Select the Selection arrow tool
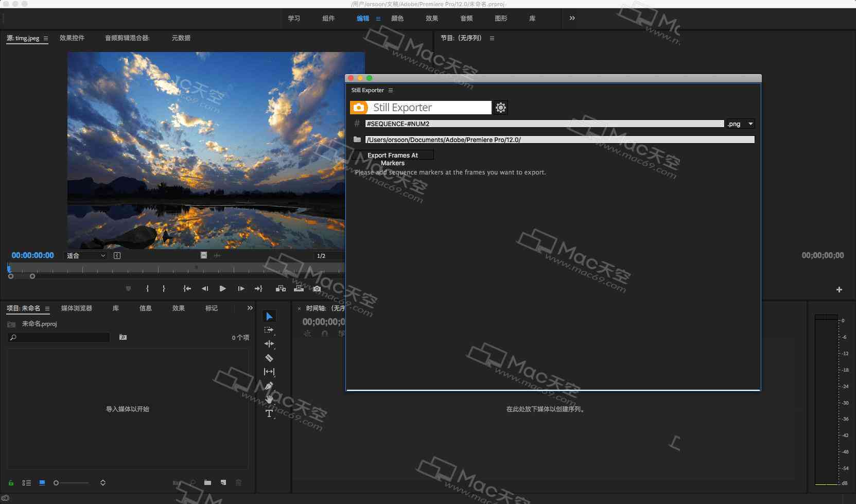 pos(269,316)
